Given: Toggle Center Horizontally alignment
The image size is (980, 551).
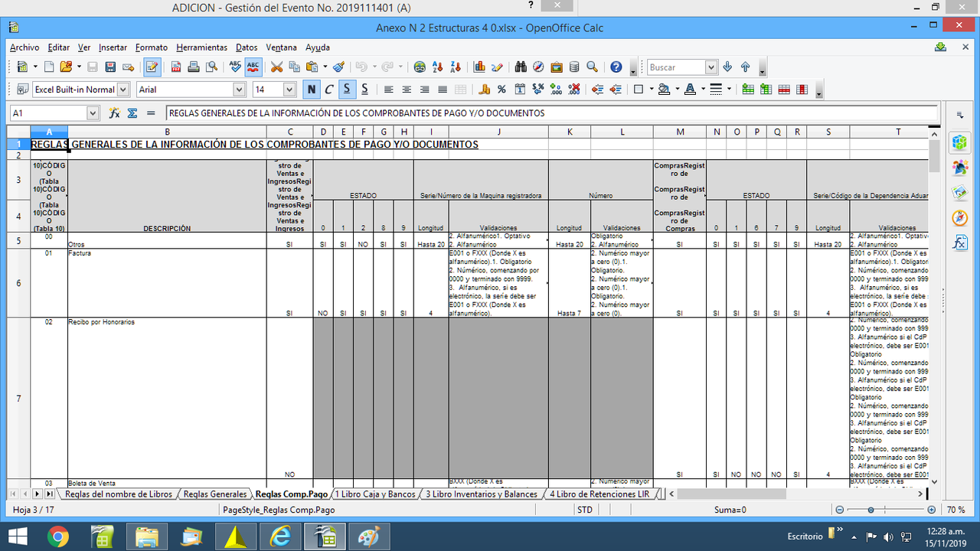Looking at the screenshot, I should click(407, 90).
